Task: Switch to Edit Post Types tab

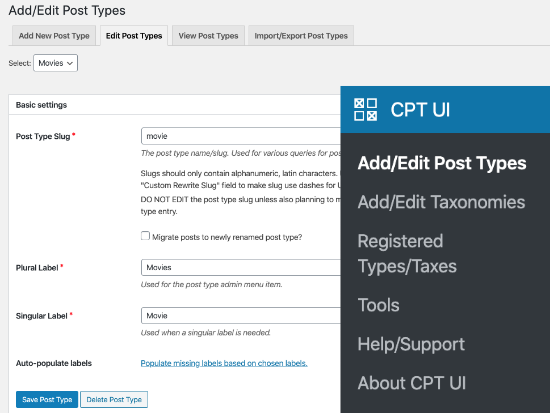Action: click(x=134, y=36)
